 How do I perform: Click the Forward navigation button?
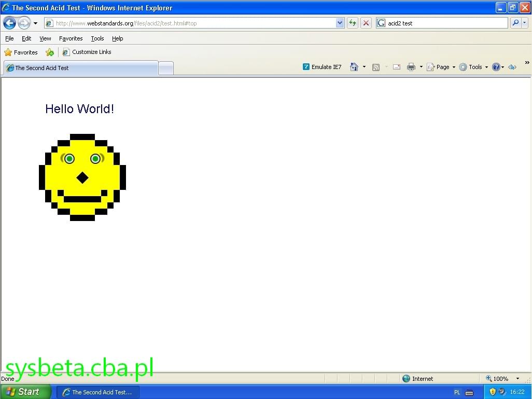click(x=24, y=23)
